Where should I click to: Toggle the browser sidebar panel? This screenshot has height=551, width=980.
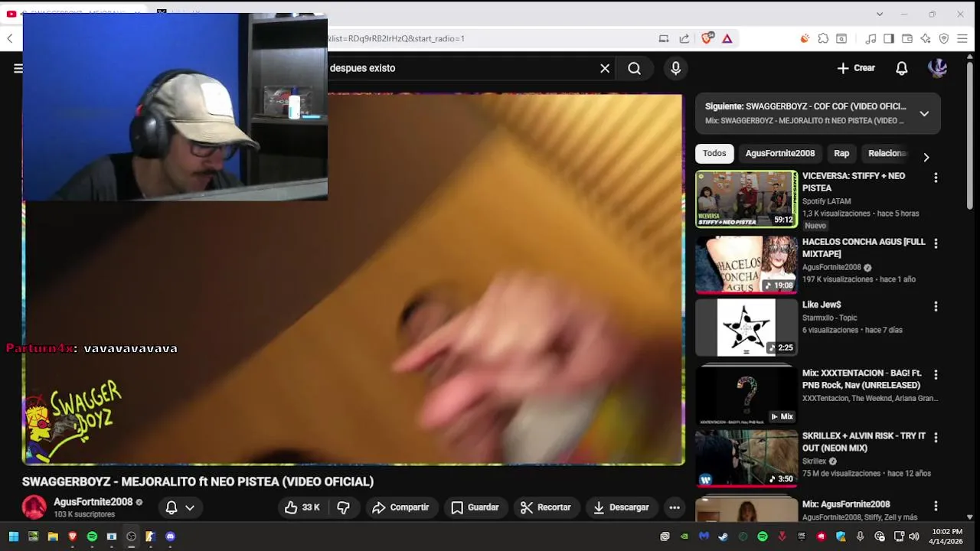click(889, 38)
